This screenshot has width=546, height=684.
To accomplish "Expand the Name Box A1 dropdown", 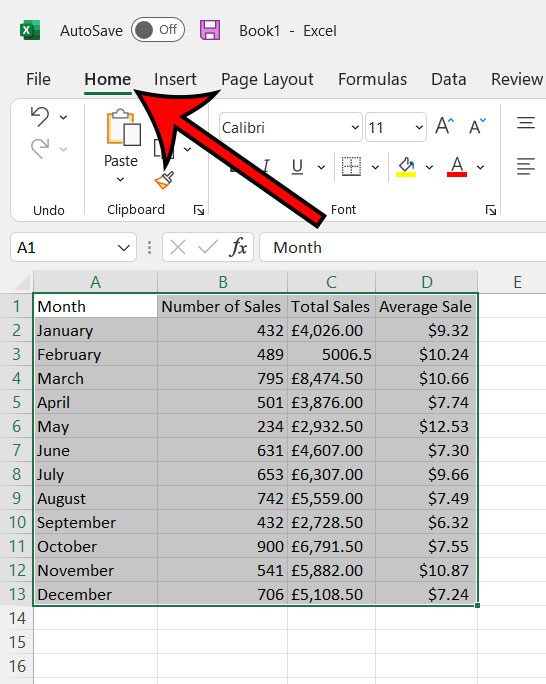I will point(123,248).
